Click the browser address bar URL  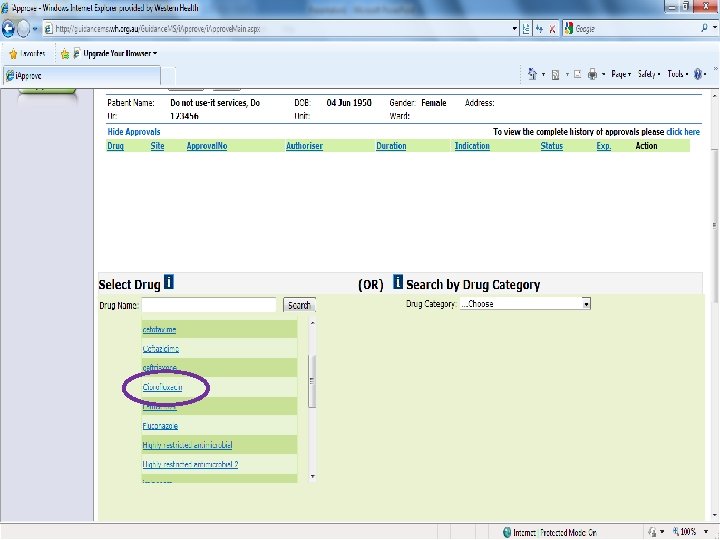click(158, 29)
